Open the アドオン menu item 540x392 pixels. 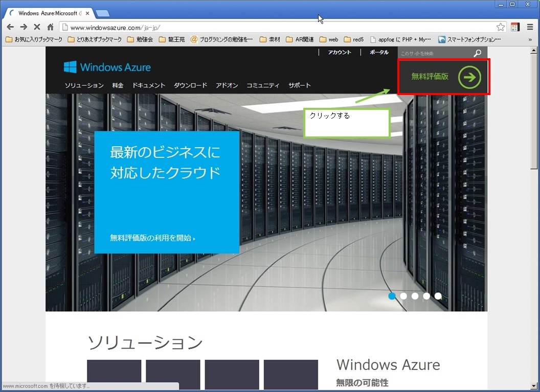coord(227,85)
